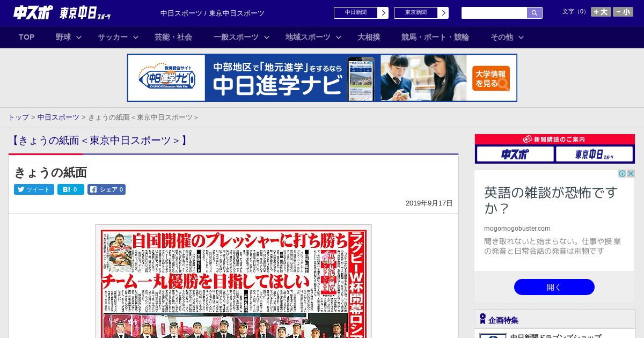Share on Facebook シェア button

pyautogui.click(x=106, y=189)
